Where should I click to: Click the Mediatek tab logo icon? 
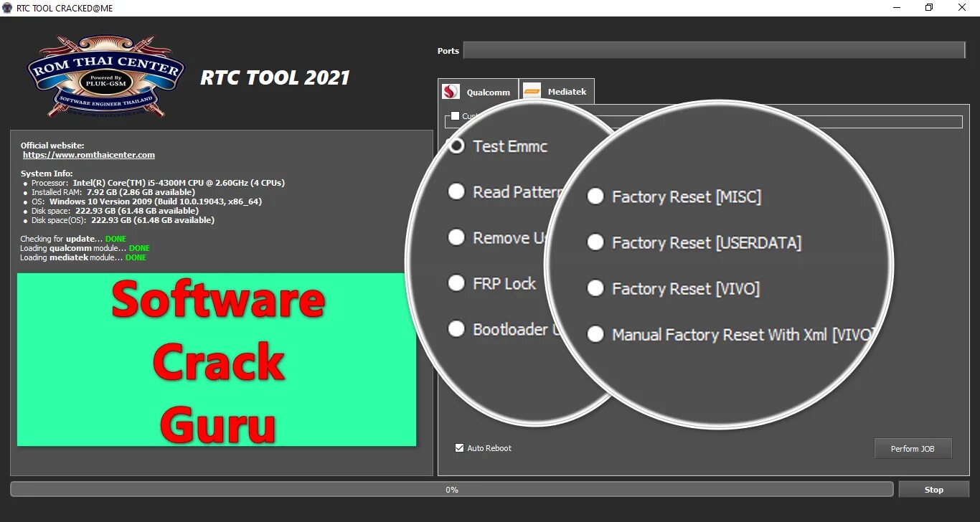click(x=532, y=91)
